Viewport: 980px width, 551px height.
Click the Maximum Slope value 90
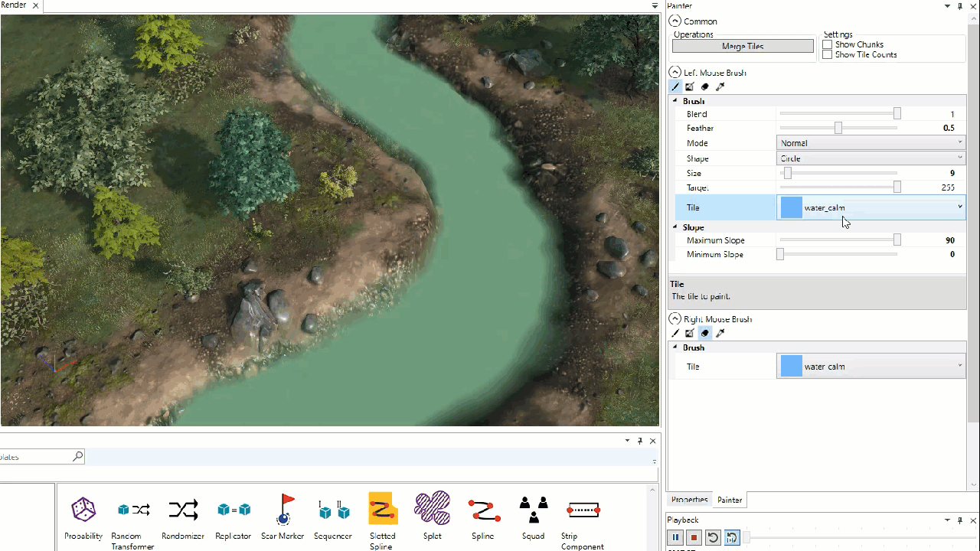pos(950,240)
